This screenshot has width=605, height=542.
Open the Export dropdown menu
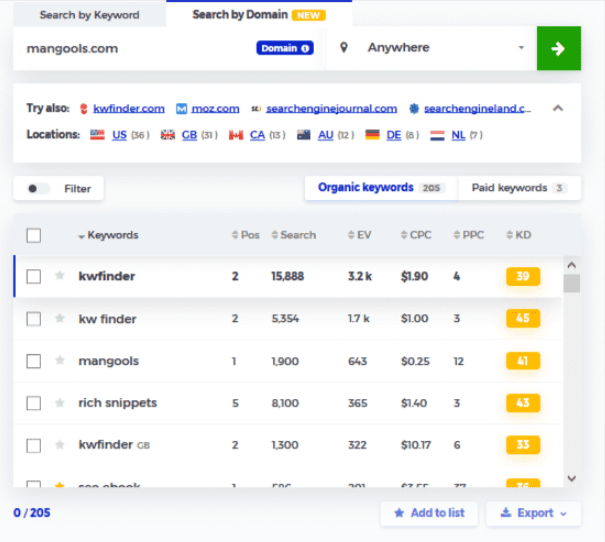click(x=533, y=513)
